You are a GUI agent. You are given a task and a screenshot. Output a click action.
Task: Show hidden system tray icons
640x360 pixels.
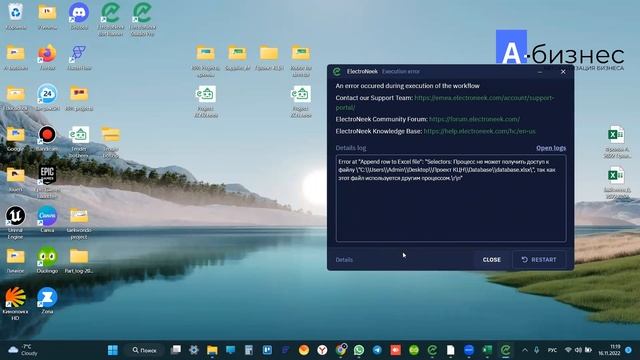[525, 350]
